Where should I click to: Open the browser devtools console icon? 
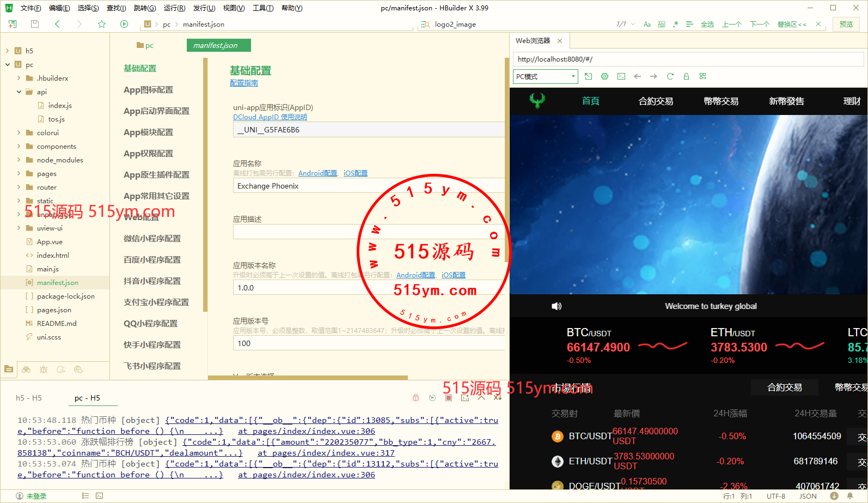tap(621, 76)
